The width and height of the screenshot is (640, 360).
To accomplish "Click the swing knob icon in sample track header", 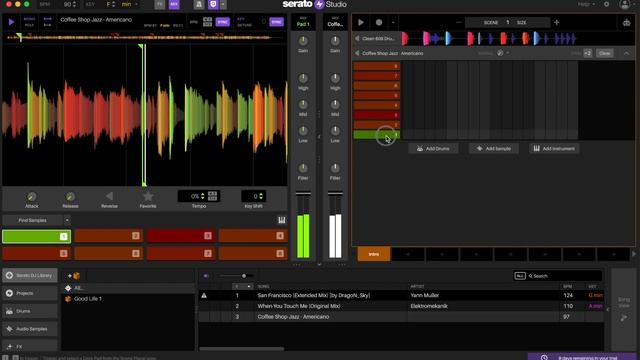I will click(x=500, y=53).
